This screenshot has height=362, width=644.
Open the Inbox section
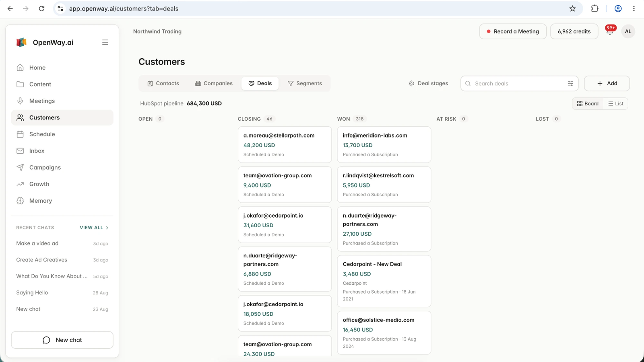point(62,151)
